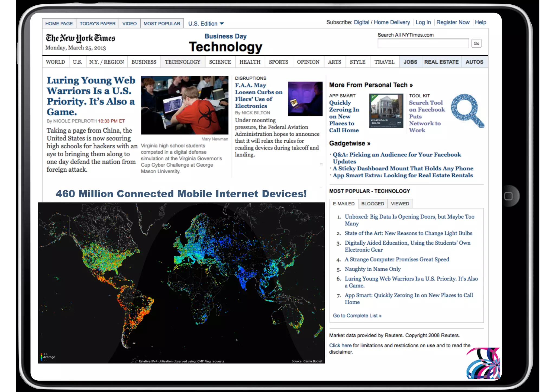
Task: Click the hackers classroom photo
Action: pos(185,105)
